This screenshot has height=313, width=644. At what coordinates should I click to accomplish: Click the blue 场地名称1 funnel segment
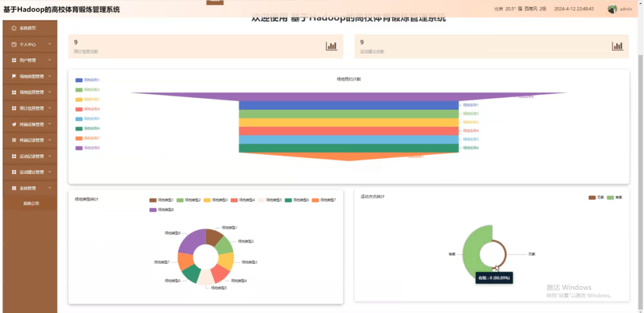(x=349, y=105)
